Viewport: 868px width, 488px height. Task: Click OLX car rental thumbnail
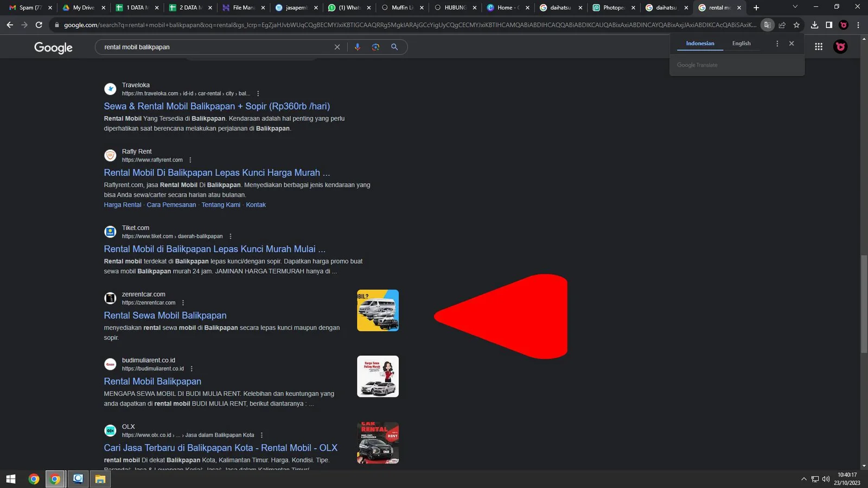point(378,442)
